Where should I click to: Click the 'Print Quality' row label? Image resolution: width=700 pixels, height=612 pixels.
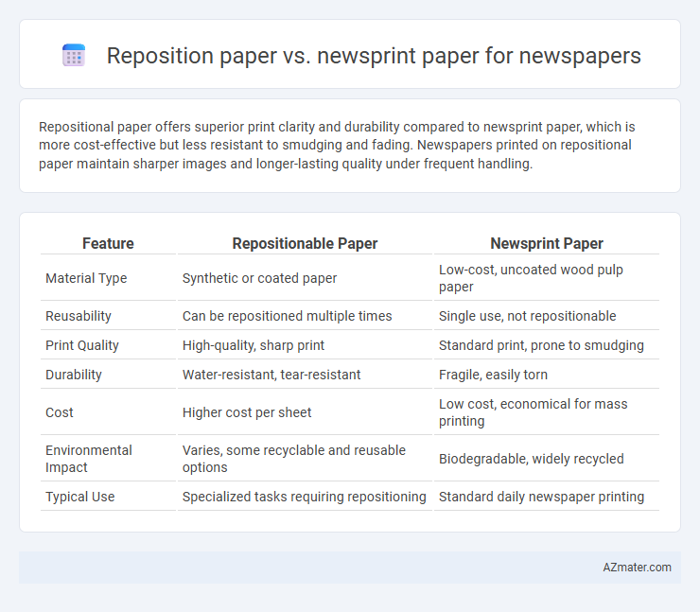82,345
